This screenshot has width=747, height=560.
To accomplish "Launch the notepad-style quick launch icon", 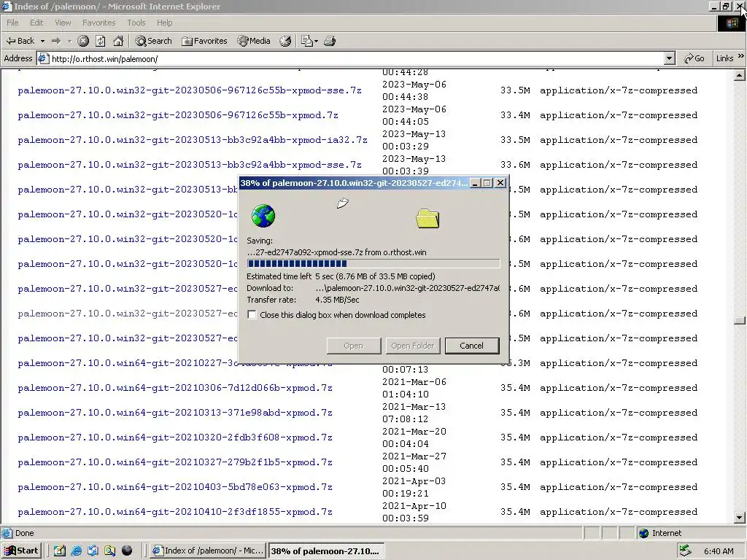I will (x=60, y=551).
